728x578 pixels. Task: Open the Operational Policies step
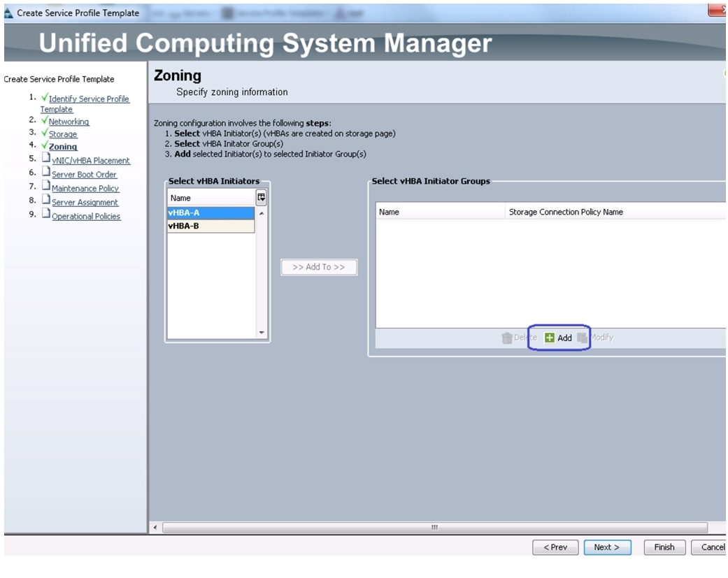[x=86, y=216]
